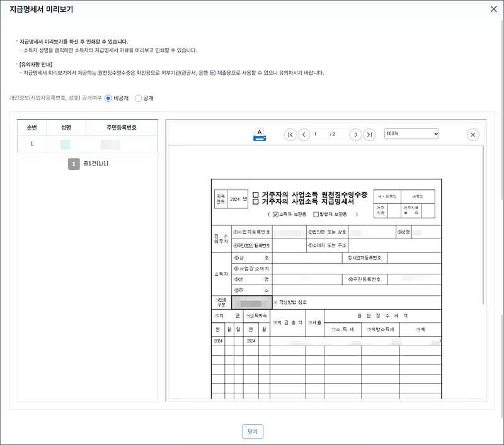
Task: Close the preview via the circular X icon
Action: click(x=471, y=134)
